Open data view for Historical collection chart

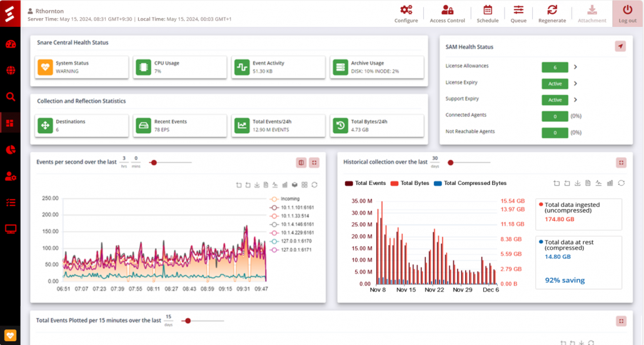coord(588,183)
